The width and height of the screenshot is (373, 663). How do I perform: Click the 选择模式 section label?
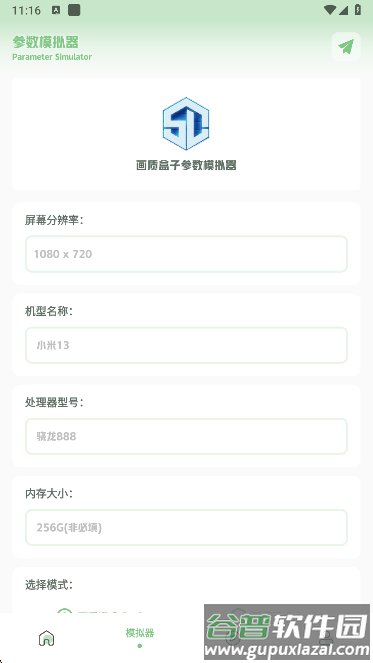click(x=49, y=585)
